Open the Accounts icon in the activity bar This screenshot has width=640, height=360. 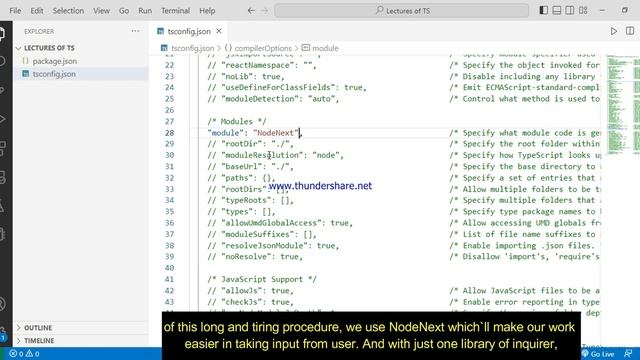coord(2,304)
